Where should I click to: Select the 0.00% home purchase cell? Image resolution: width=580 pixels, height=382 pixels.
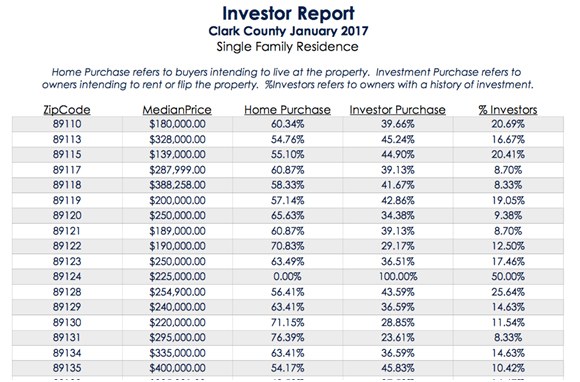coord(287,277)
